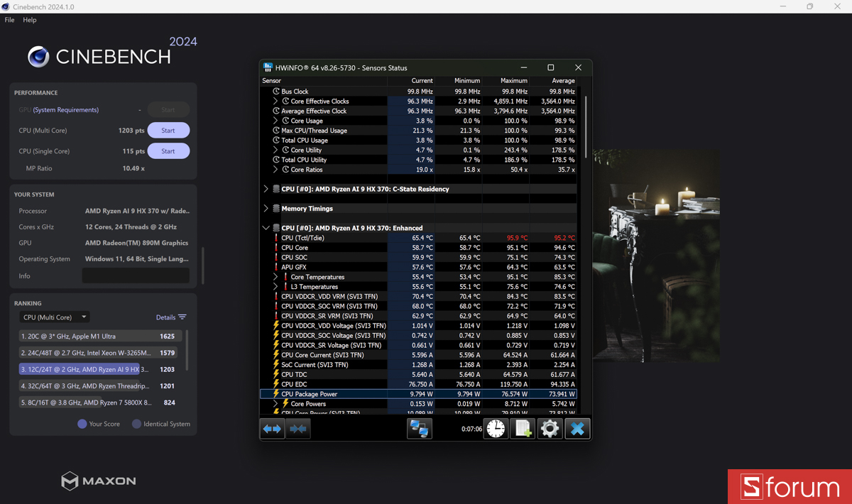The width and height of the screenshot is (852, 504).
Task: Close sensors with the blue X button
Action: click(x=577, y=429)
